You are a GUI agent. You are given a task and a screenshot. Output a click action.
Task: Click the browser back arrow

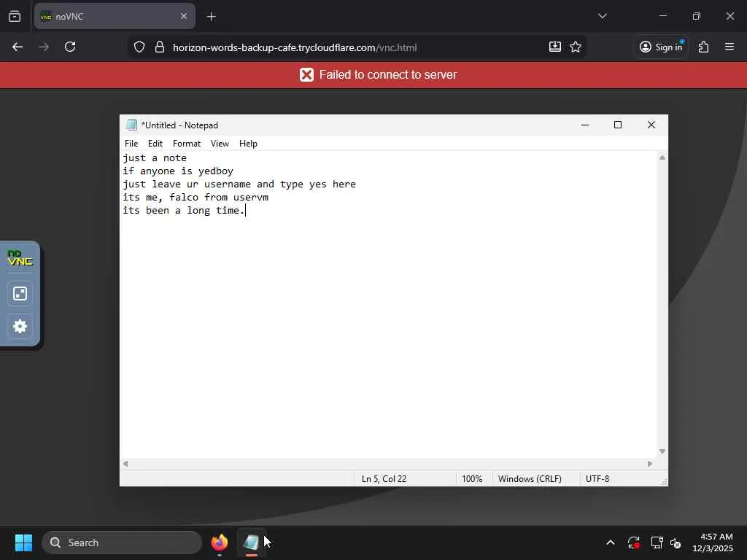[x=18, y=47]
